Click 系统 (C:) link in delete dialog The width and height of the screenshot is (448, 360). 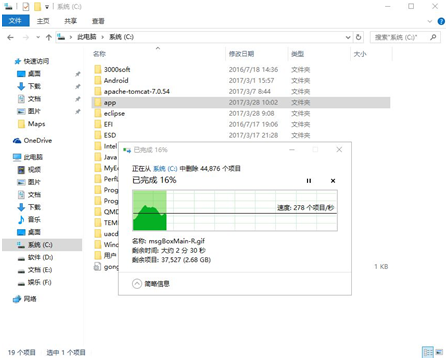[x=165, y=169]
